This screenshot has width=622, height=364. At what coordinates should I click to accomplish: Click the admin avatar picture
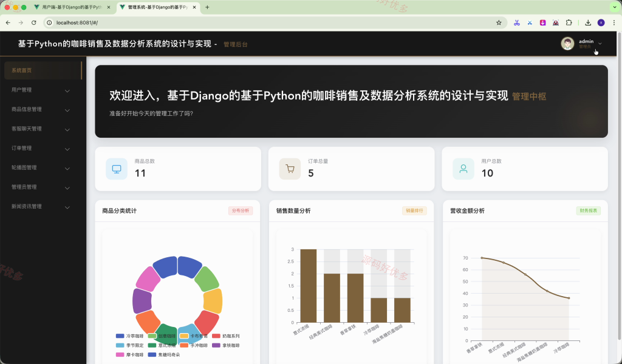tap(567, 44)
